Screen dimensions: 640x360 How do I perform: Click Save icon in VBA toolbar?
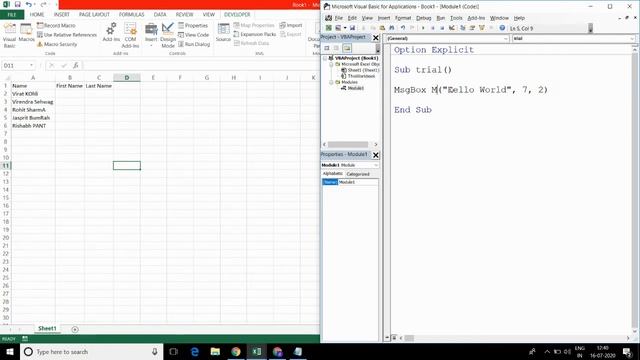pos(352,28)
